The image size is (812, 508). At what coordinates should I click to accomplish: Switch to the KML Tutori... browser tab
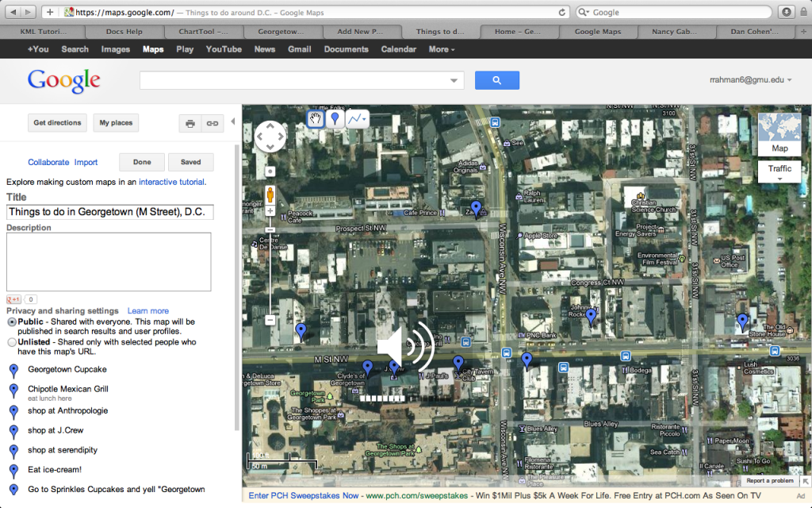43,32
